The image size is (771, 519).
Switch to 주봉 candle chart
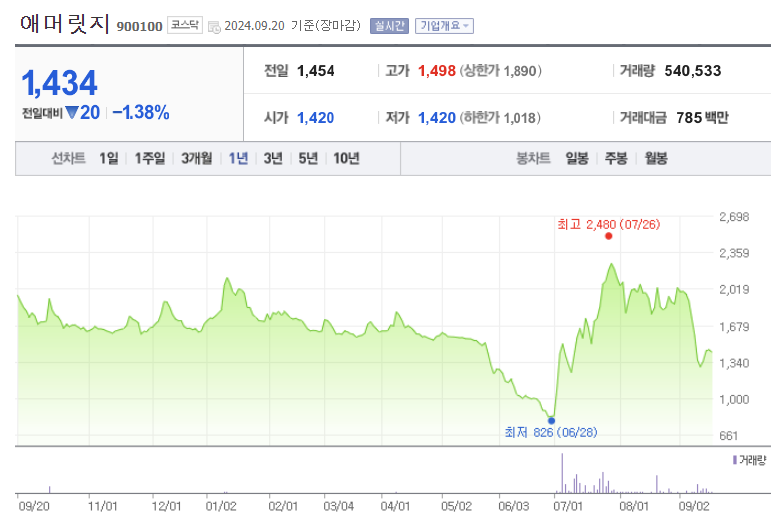click(x=616, y=158)
